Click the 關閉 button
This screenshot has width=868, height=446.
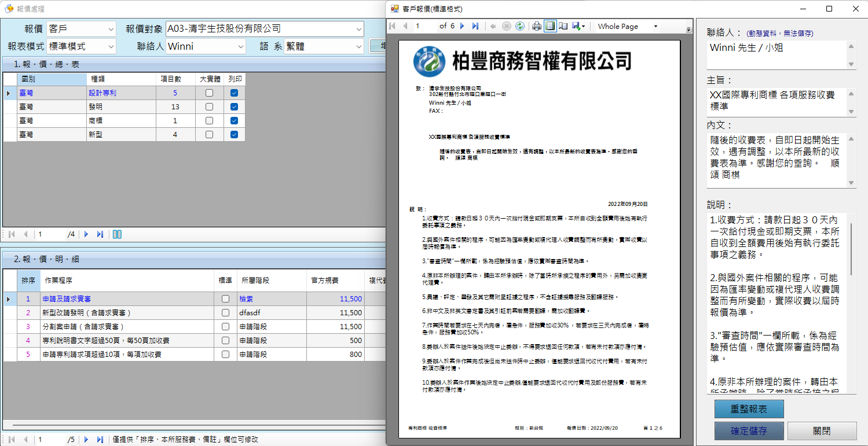[x=822, y=431]
